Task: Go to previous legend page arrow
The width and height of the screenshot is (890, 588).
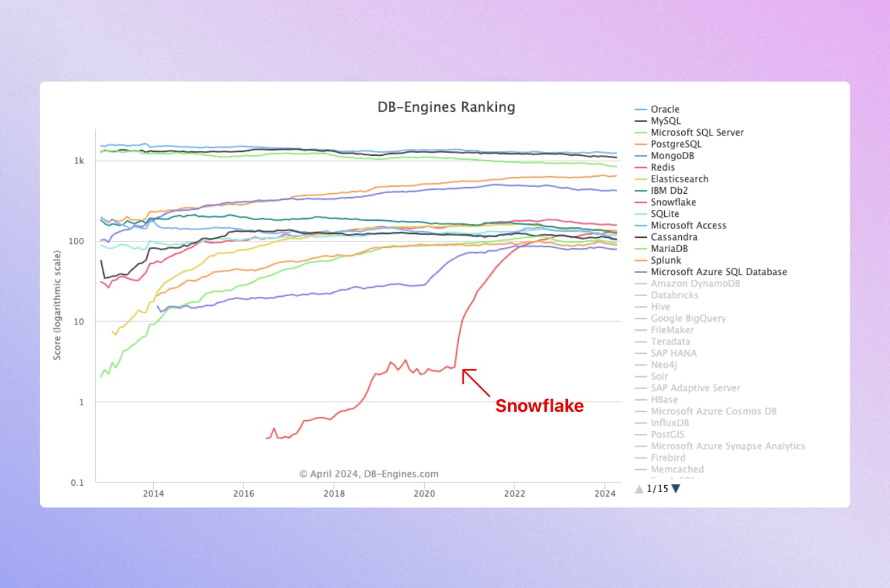Action: coord(639,488)
